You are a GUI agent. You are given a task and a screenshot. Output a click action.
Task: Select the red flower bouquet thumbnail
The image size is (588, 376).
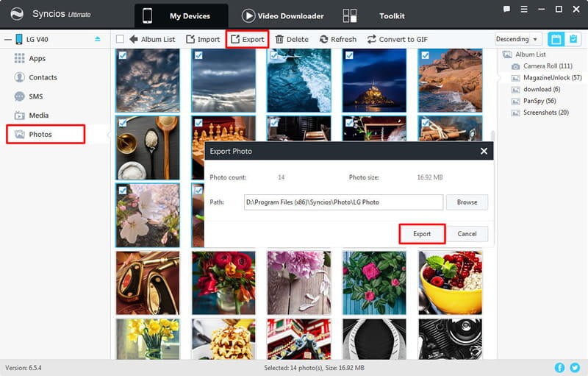point(223,283)
